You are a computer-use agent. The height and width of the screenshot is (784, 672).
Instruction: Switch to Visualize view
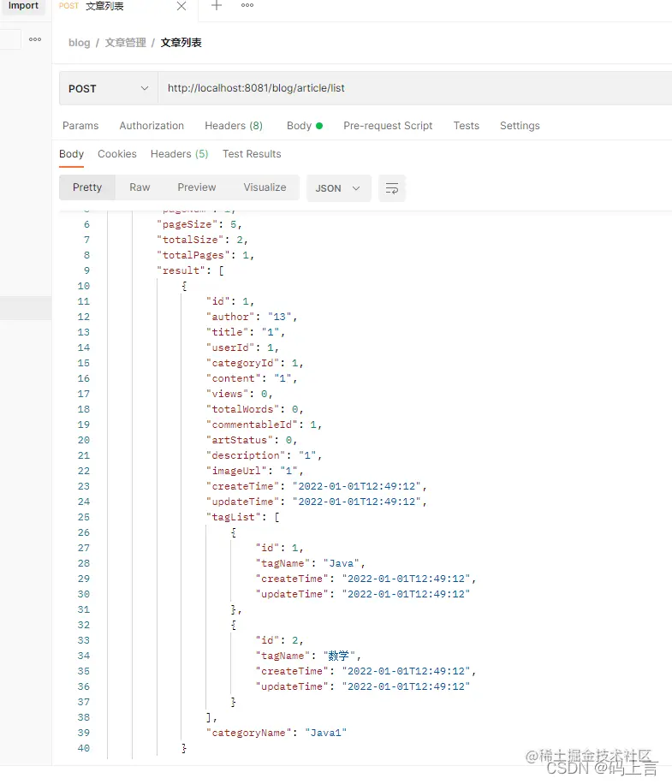pos(265,187)
